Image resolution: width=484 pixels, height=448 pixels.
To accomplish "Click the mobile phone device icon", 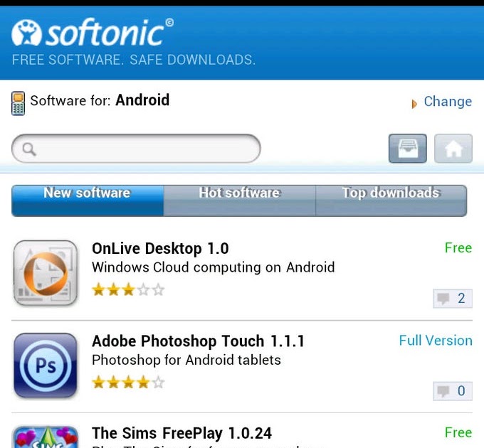I will [x=18, y=103].
